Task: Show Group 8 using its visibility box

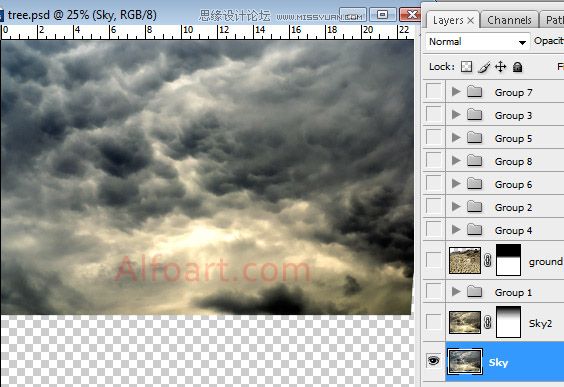Action: pos(433,160)
